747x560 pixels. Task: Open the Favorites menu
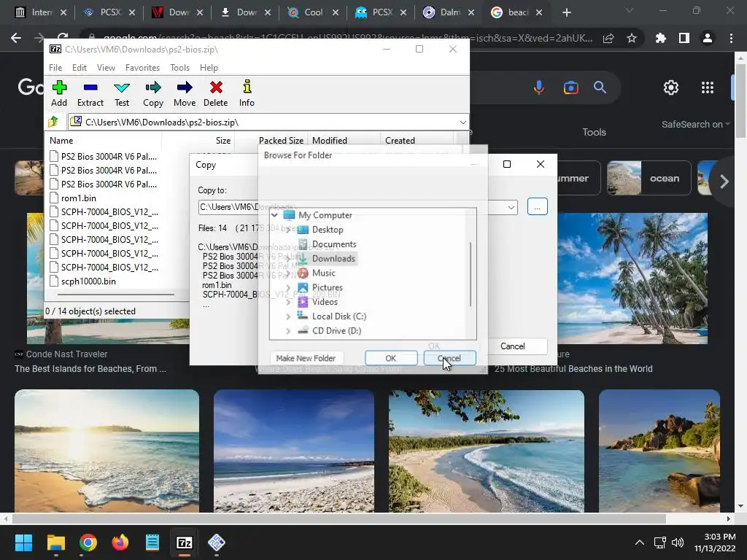pyautogui.click(x=142, y=68)
